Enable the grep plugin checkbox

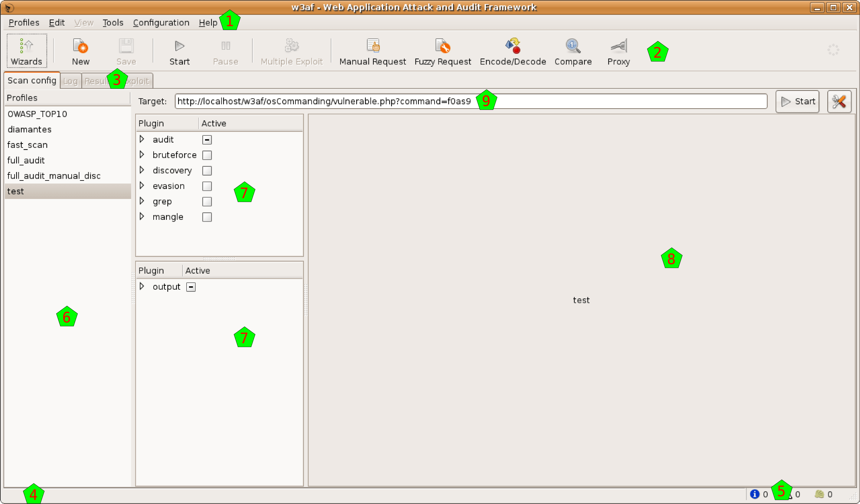207,202
